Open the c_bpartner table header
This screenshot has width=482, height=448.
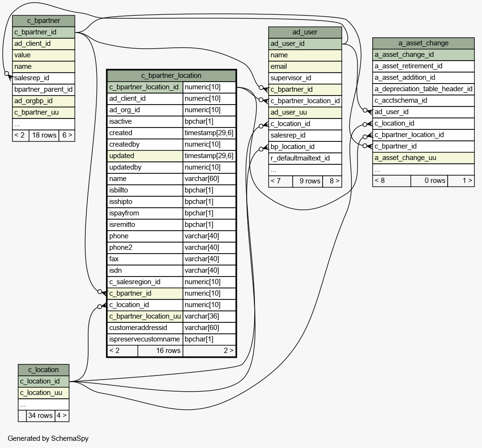tap(43, 21)
